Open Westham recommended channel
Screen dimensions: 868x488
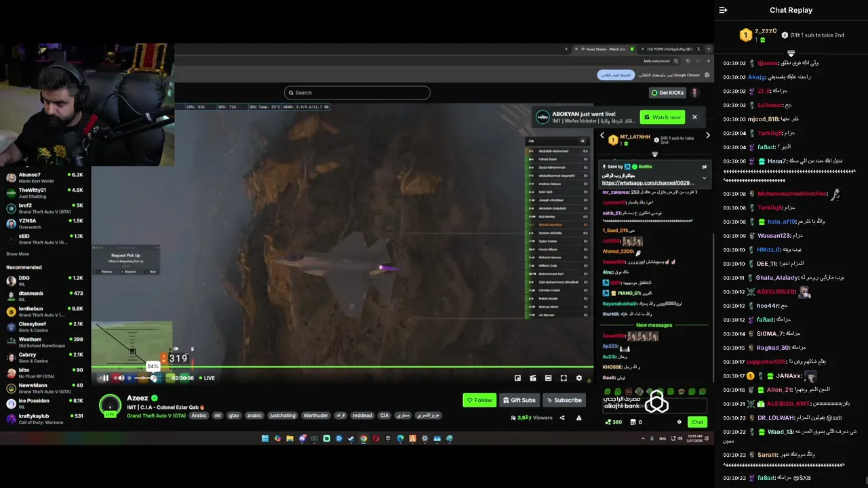[x=44, y=342]
